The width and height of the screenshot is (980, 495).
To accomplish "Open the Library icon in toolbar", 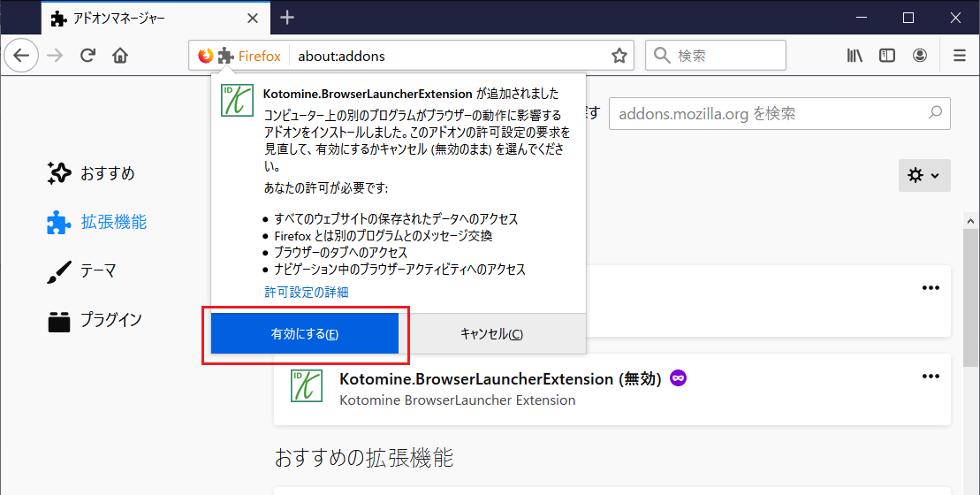I will click(855, 56).
